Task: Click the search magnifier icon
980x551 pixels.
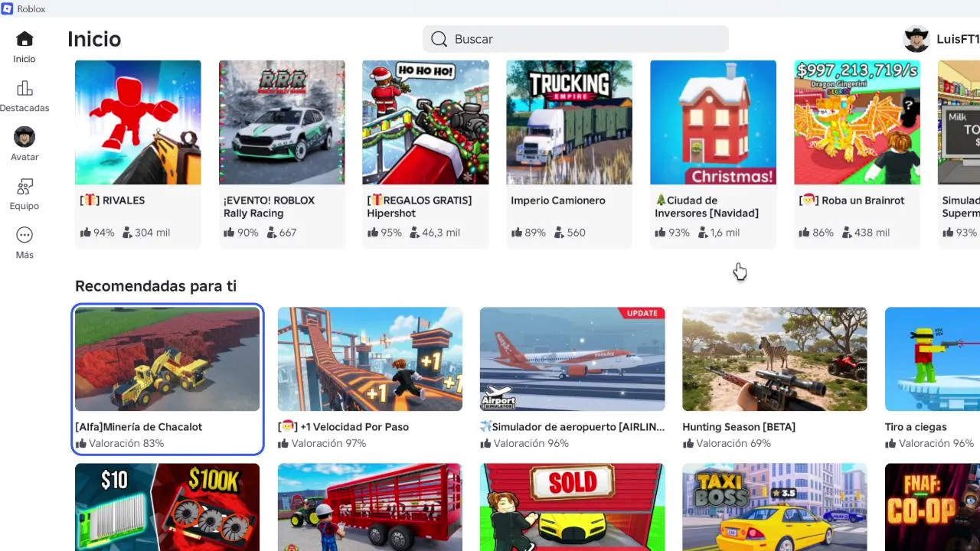Action: click(439, 39)
